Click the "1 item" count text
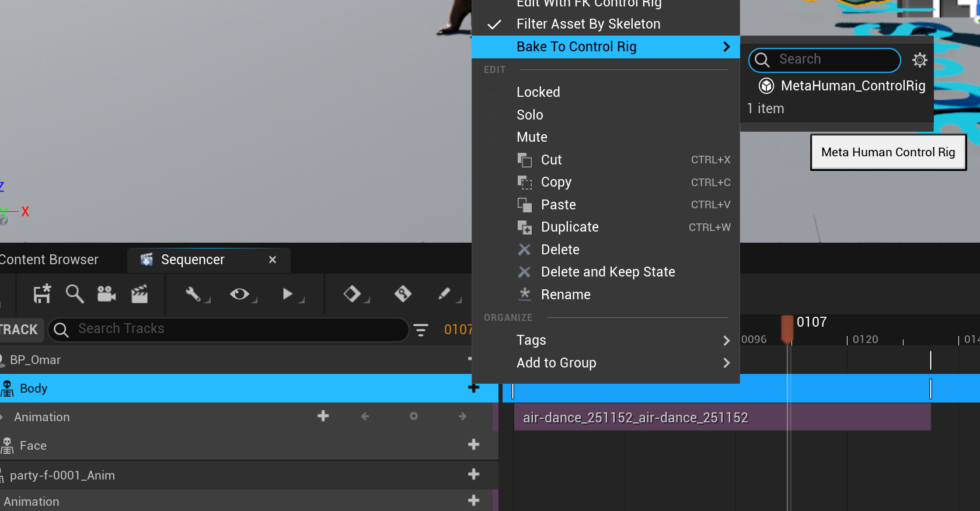This screenshot has height=511, width=980. 765,108
